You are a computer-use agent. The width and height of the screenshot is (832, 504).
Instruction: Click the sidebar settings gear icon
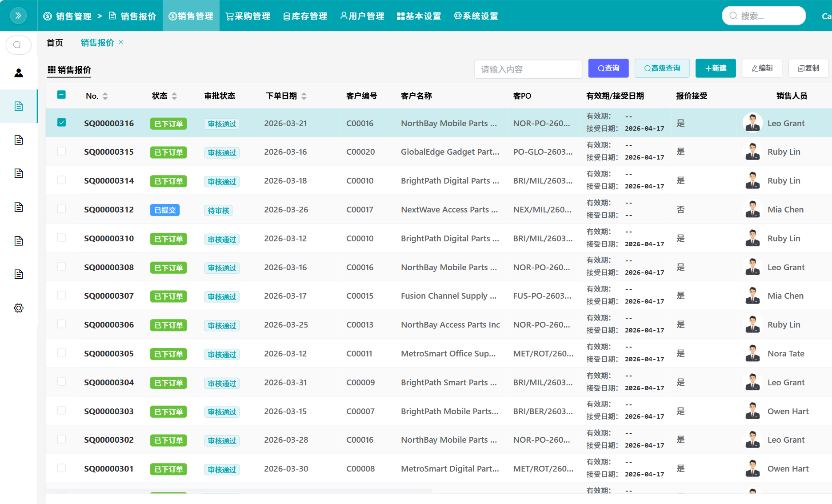pos(19,308)
